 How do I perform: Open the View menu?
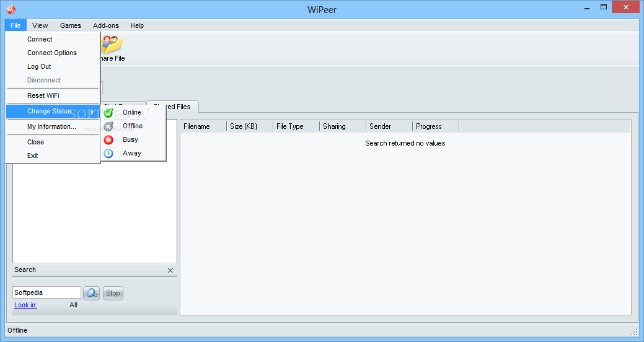pyautogui.click(x=40, y=25)
